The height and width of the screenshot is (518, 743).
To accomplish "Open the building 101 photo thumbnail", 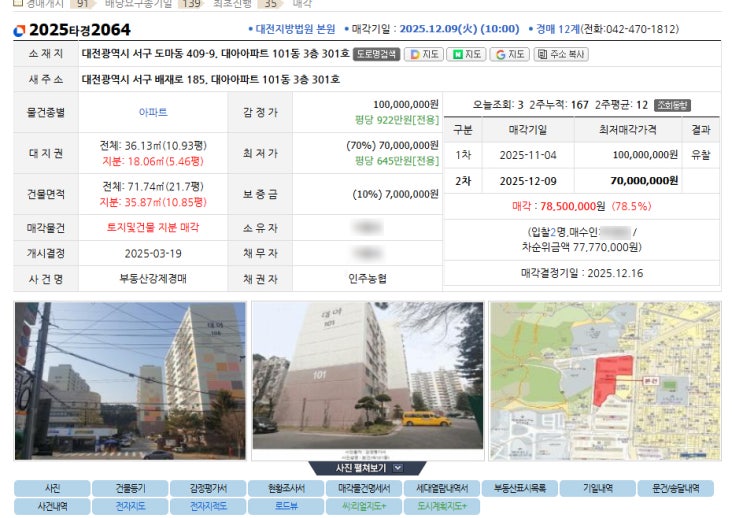I will click(x=367, y=381).
